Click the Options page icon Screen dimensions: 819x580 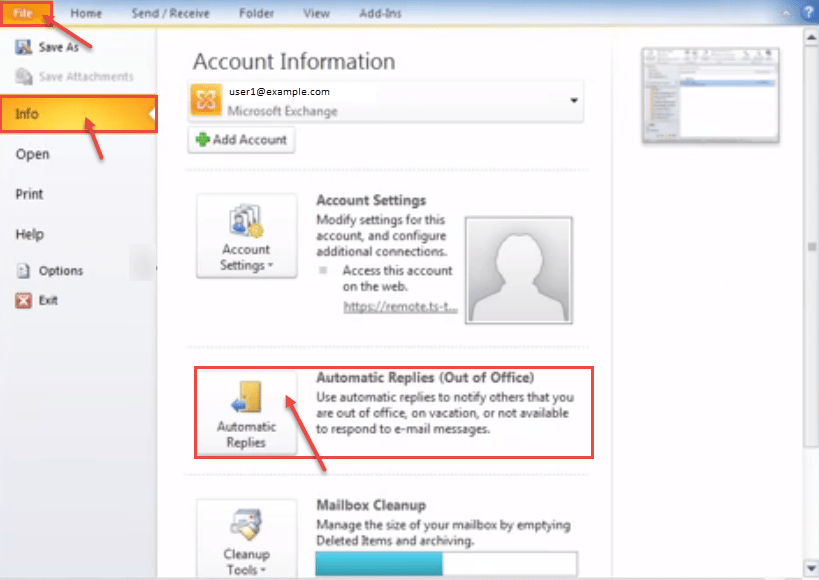coord(24,271)
